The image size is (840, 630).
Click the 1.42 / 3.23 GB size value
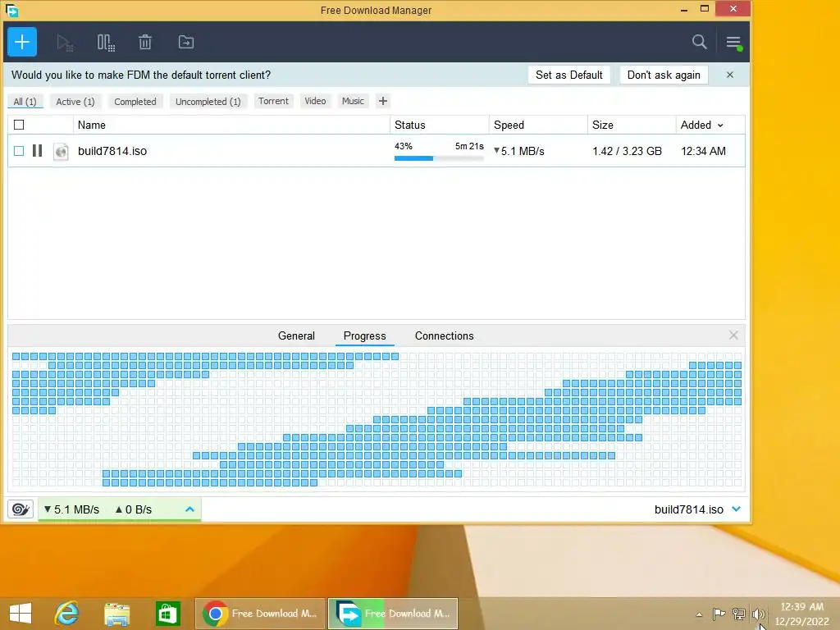627,151
